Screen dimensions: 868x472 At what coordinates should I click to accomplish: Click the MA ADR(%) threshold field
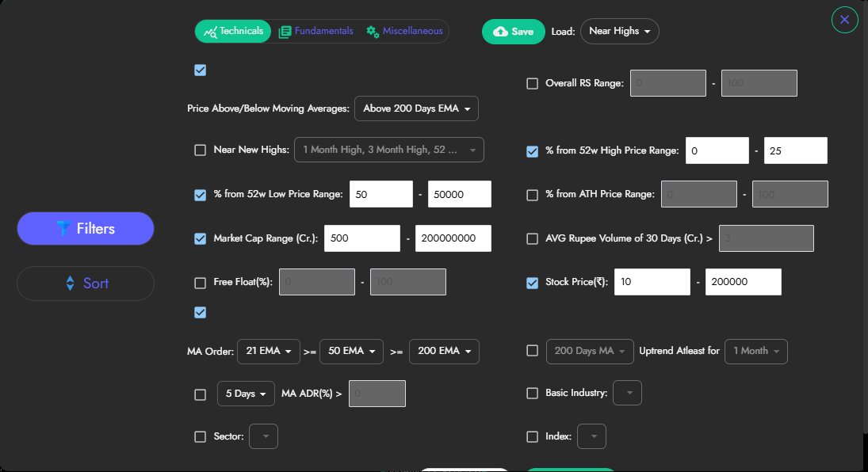(x=377, y=394)
